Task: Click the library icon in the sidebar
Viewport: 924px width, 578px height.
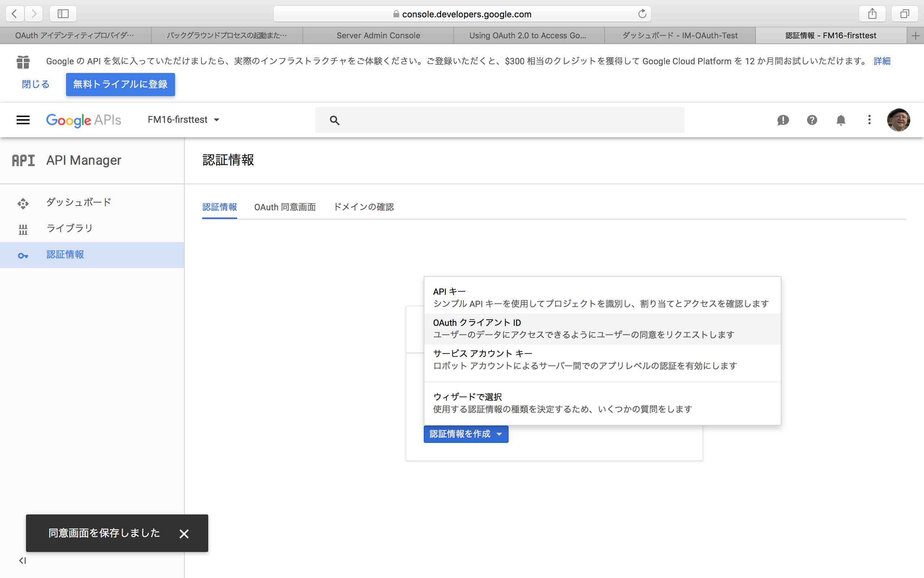Action: [23, 229]
